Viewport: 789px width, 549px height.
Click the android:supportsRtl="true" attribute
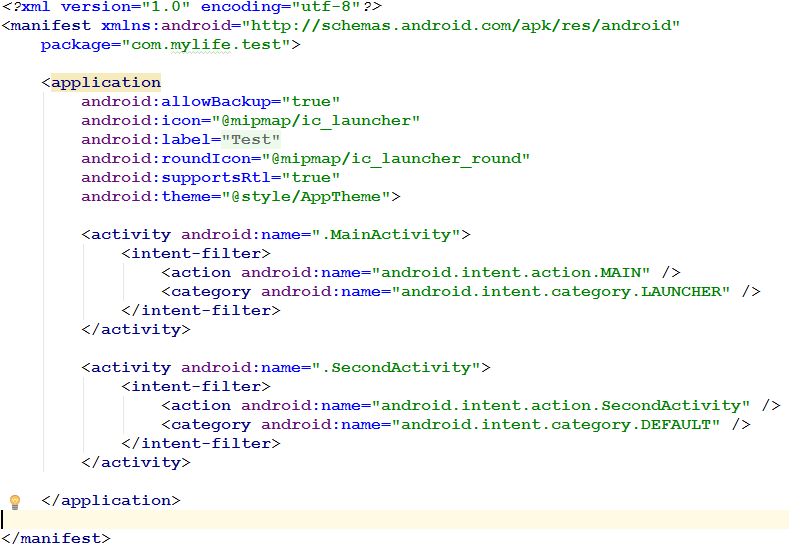(x=211, y=178)
